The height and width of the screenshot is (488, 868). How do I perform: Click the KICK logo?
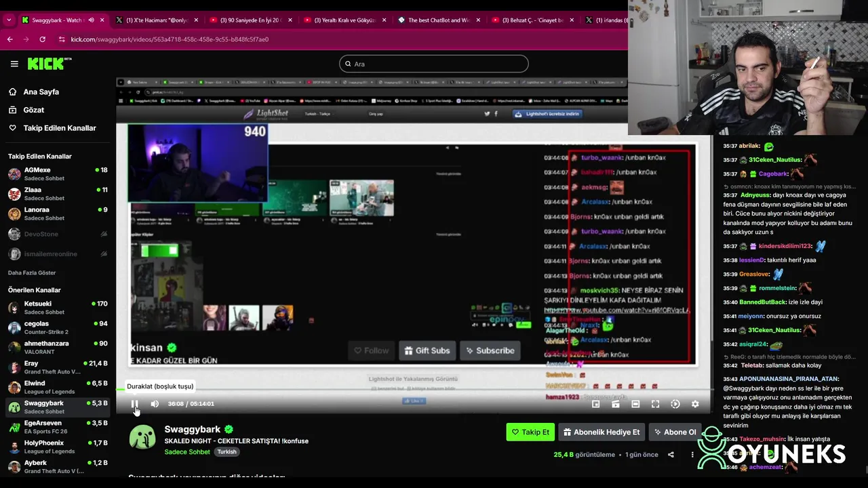coord(50,64)
